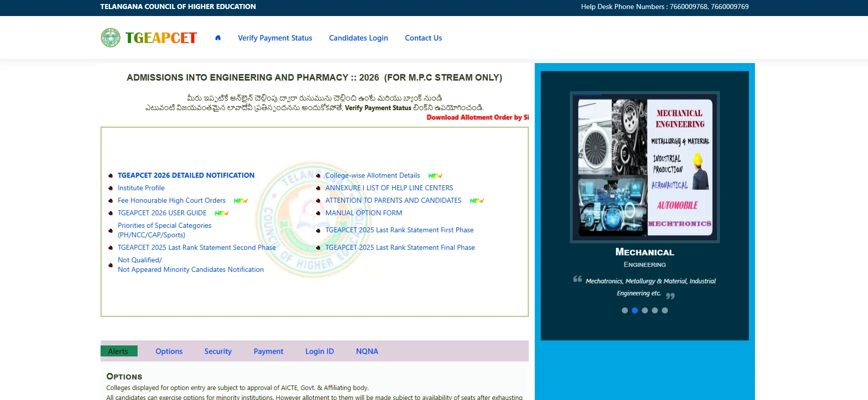
Task: Click the NEW badge beside Attention to Parents
Action: click(477, 201)
